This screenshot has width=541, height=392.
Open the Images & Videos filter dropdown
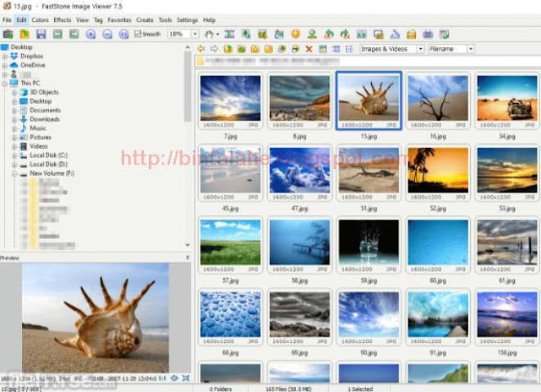(x=421, y=49)
